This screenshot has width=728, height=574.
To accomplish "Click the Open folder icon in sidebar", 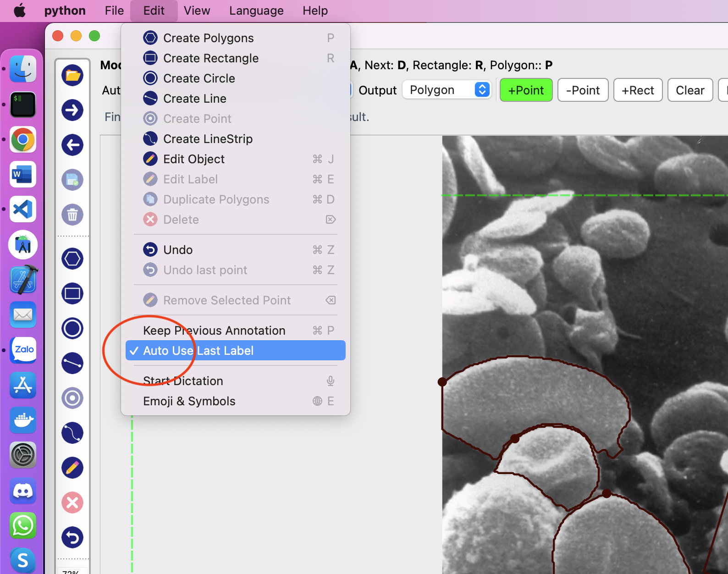I will [72, 75].
